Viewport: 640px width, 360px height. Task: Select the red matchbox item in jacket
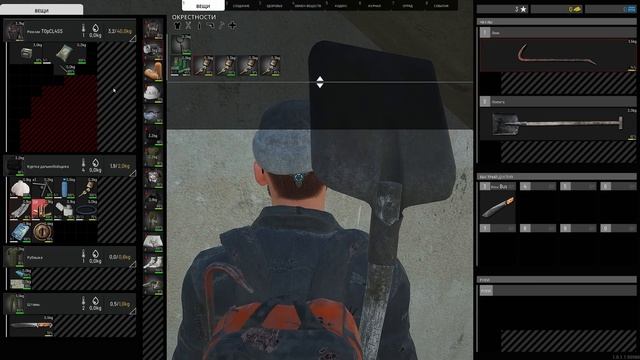pos(42,209)
